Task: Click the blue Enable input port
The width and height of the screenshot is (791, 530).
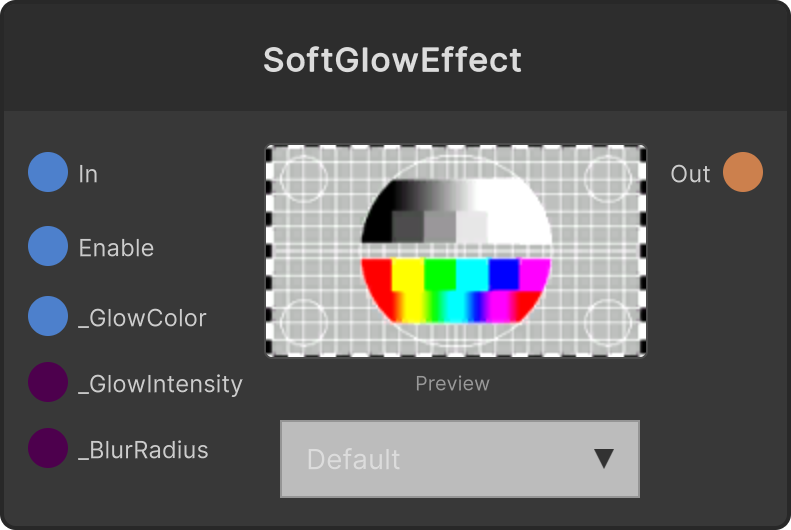Action: coord(48,246)
